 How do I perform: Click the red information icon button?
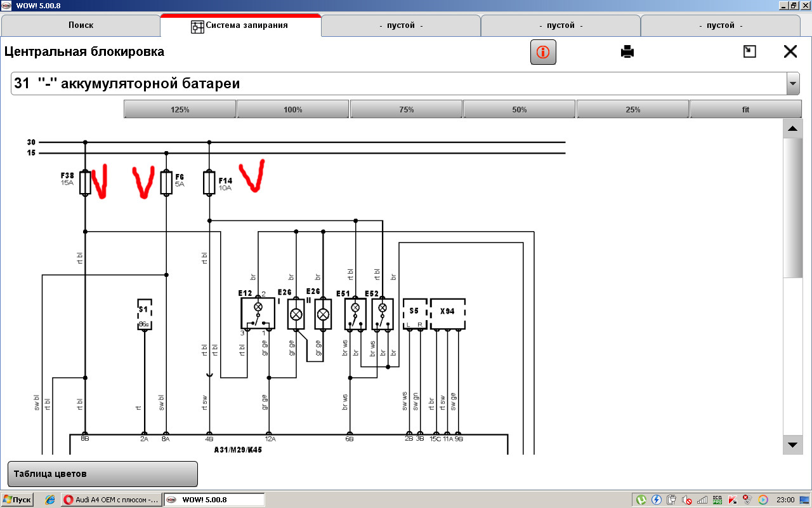point(543,52)
